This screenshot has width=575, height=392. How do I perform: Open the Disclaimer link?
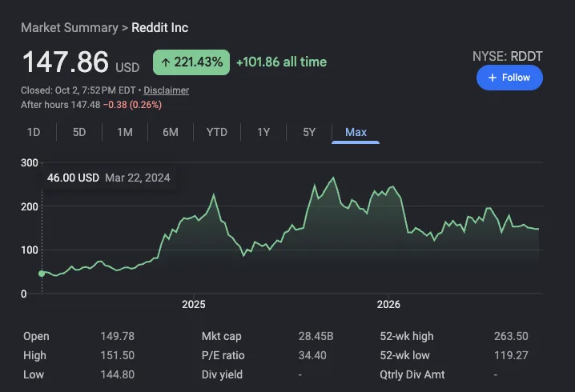166,90
